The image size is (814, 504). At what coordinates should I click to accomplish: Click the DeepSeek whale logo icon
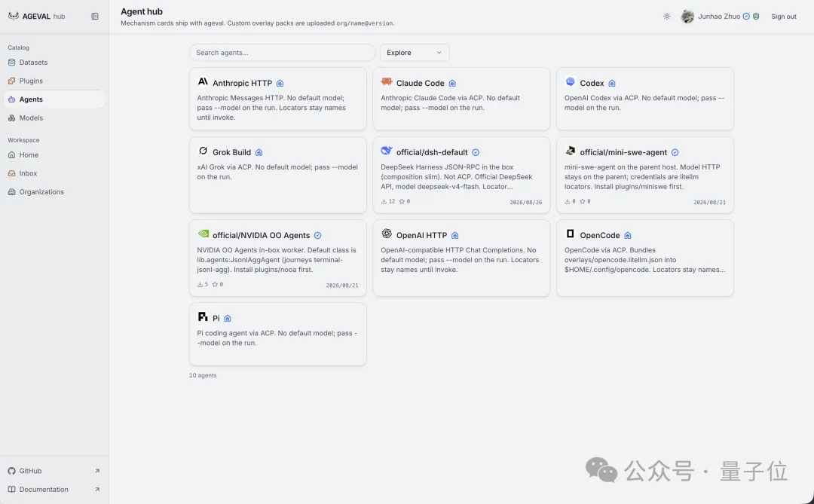coord(386,151)
